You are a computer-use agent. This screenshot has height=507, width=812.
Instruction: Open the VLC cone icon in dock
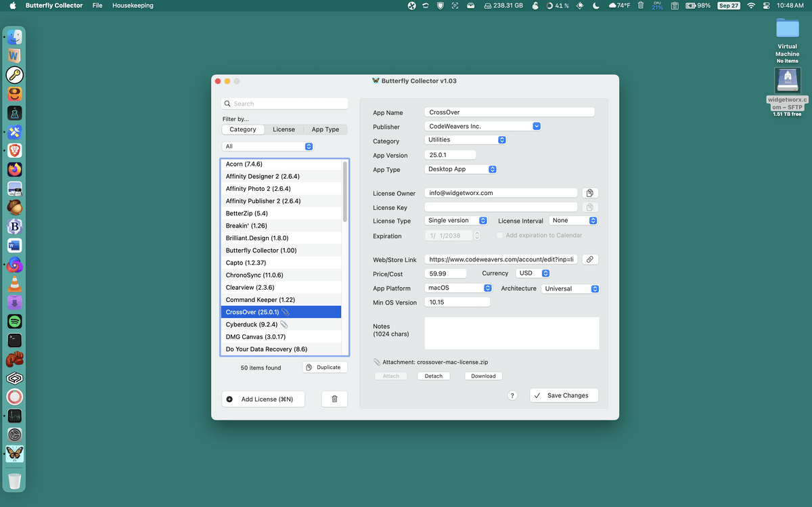coord(15,283)
